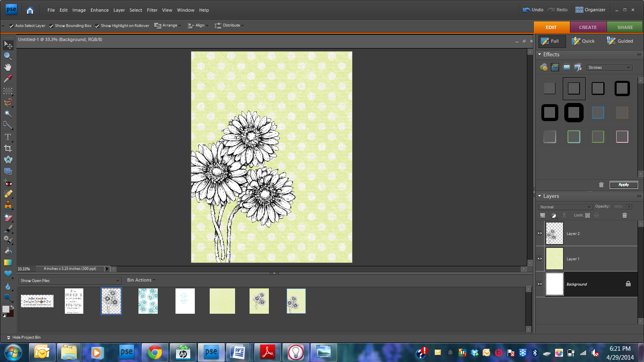This screenshot has height=362, width=644.
Task: Select the Crop tool
Action: 8,148
